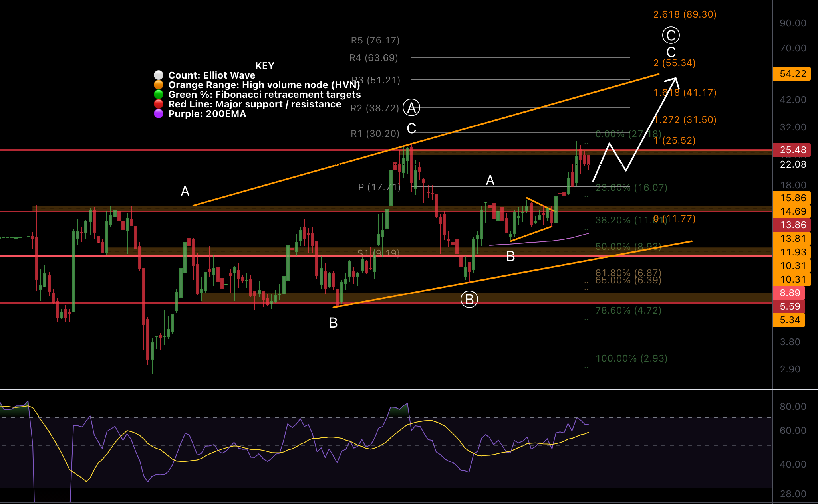
Task: Click the R5 (76.17) pivot label
Action: click(375, 40)
